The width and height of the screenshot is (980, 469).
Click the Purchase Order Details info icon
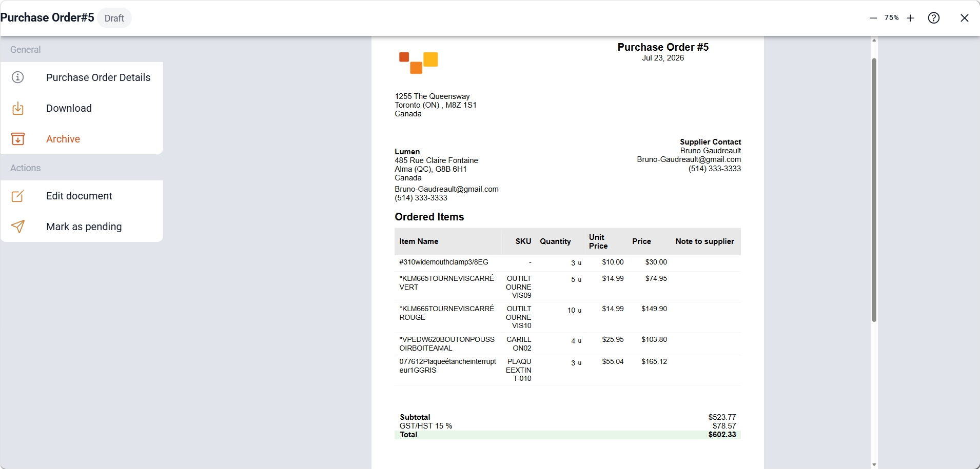pos(18,77)
